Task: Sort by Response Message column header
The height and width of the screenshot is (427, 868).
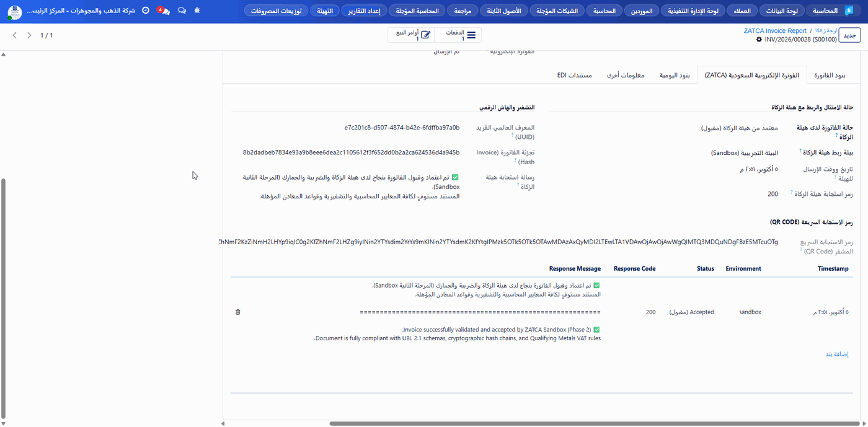Action: coord(575,268)
